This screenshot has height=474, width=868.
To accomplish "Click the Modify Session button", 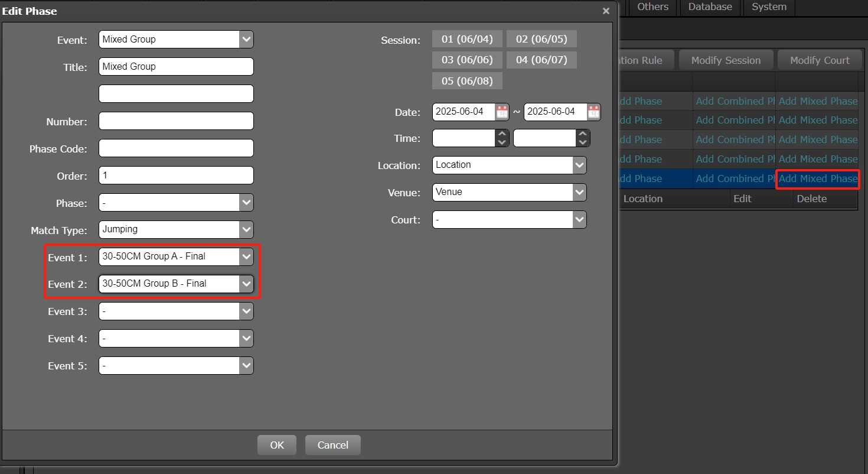I will pos(726,59).
